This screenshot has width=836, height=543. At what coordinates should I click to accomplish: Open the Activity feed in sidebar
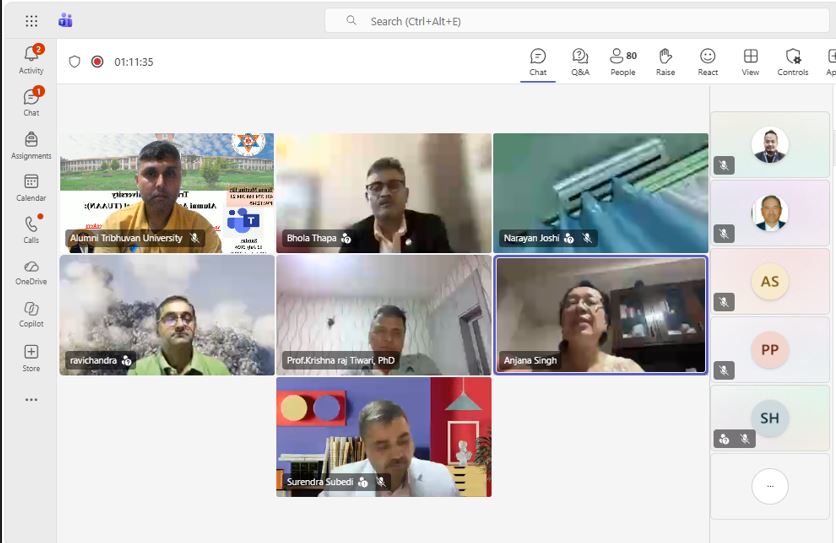pyautogui.click(x=31, y=59)
